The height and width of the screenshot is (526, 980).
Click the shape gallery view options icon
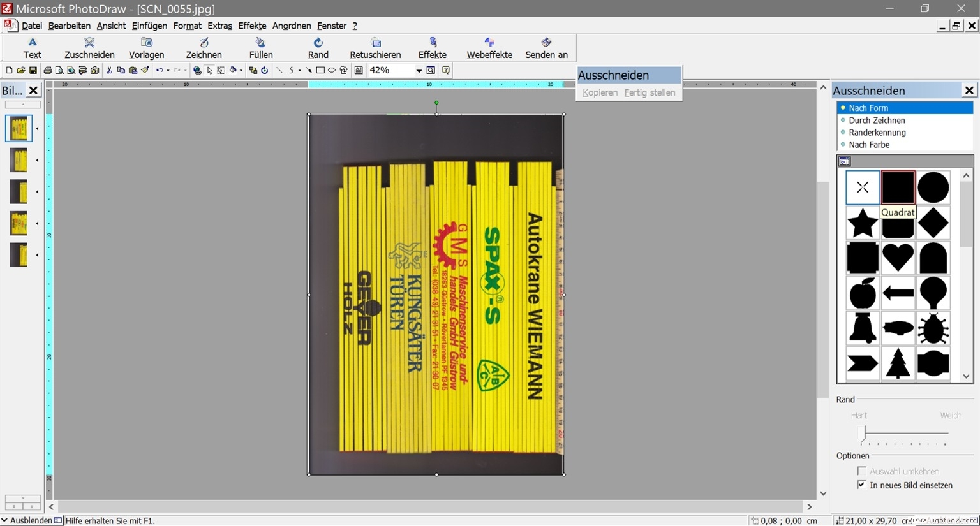click(844, 161)
